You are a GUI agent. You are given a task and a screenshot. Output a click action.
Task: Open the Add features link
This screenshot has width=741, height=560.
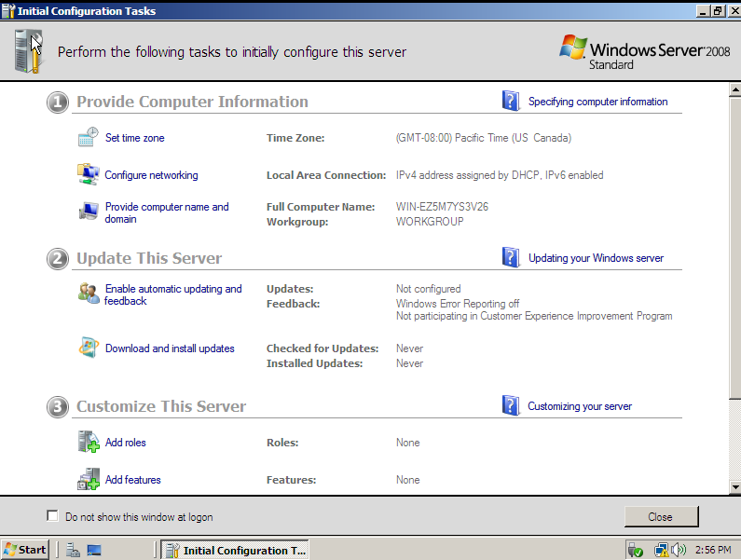click(132, 480)
